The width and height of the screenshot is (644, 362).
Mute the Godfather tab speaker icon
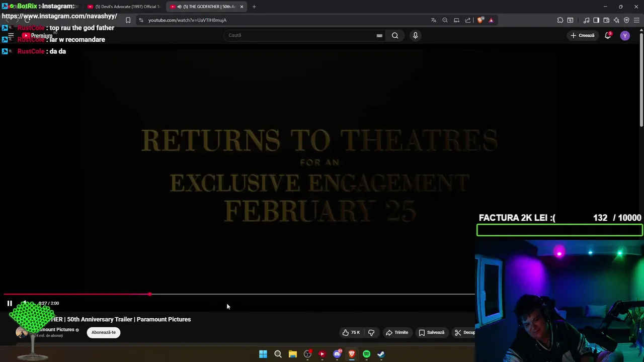(x=179, y=7)
